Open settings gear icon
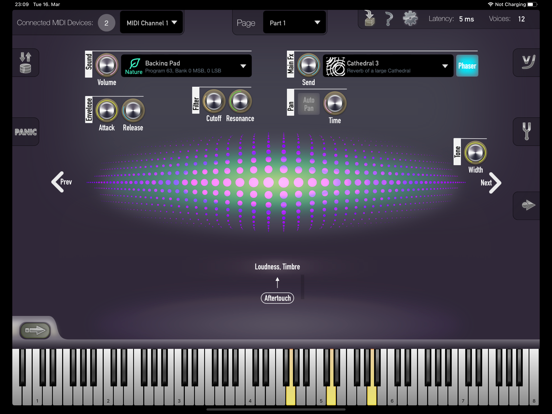This screenshot has width=552, height=414. coord(410,18)
